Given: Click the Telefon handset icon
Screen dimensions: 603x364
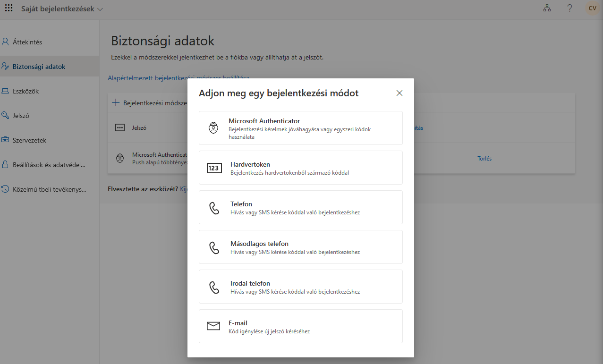Looking at the screenshot, I should [x=214, y=208].
